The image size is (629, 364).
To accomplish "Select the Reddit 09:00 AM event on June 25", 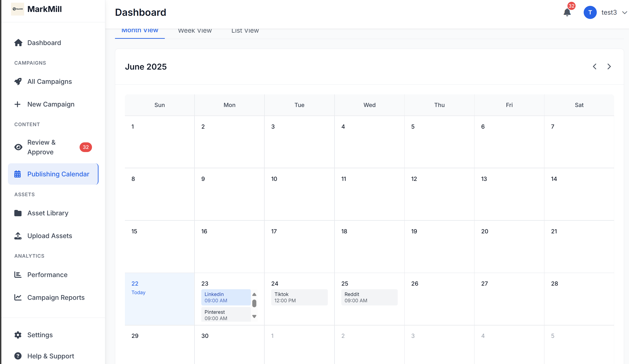I will tap(369, 297).
